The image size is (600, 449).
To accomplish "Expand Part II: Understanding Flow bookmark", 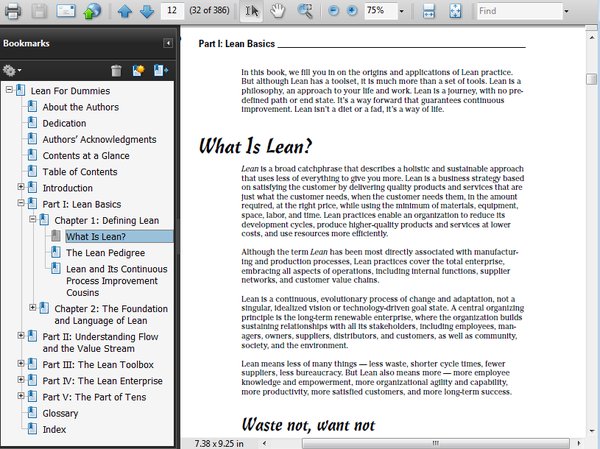I will [21, 335].
